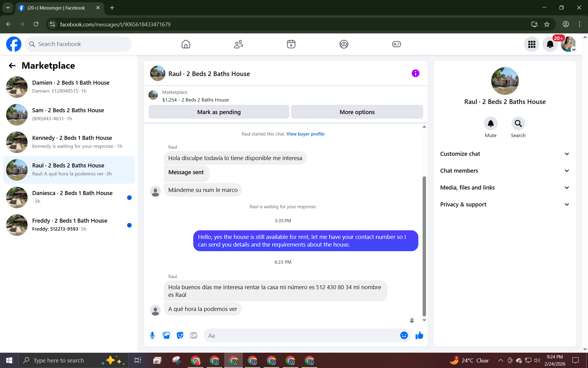Mute this conversation with bell button
The width and height of the screenshot is (588, 368).
point(491,124)
